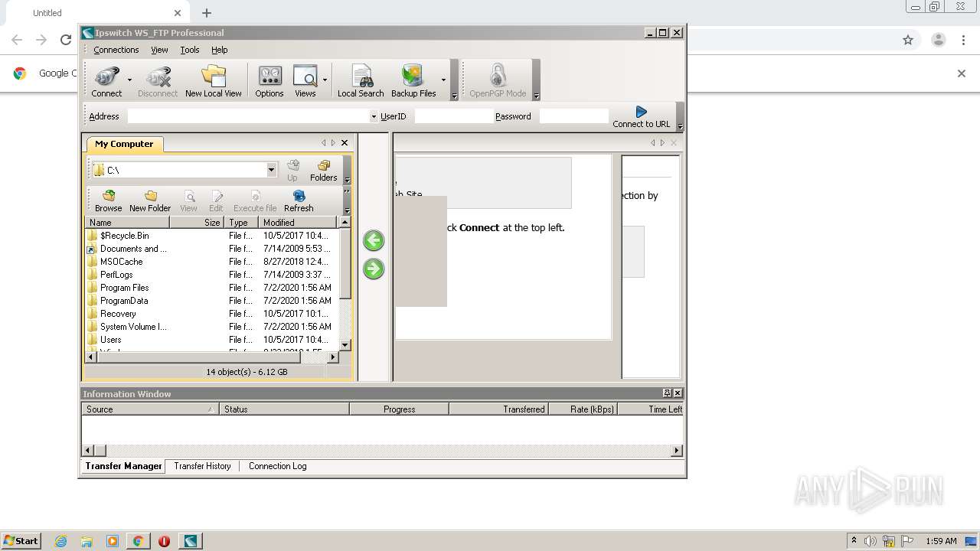
Task: Click the Status column header
Action: [x=284, y=409]
